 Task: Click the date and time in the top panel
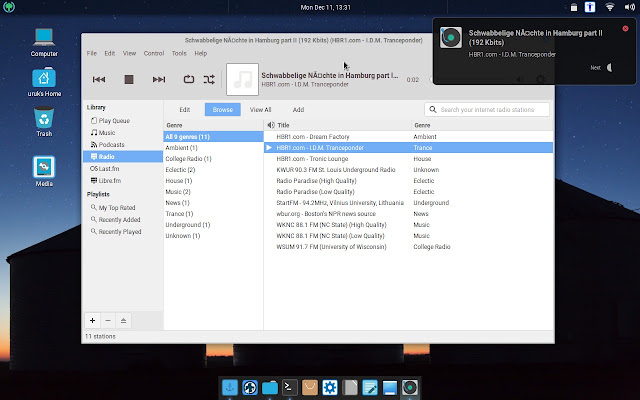pos(325,7)
